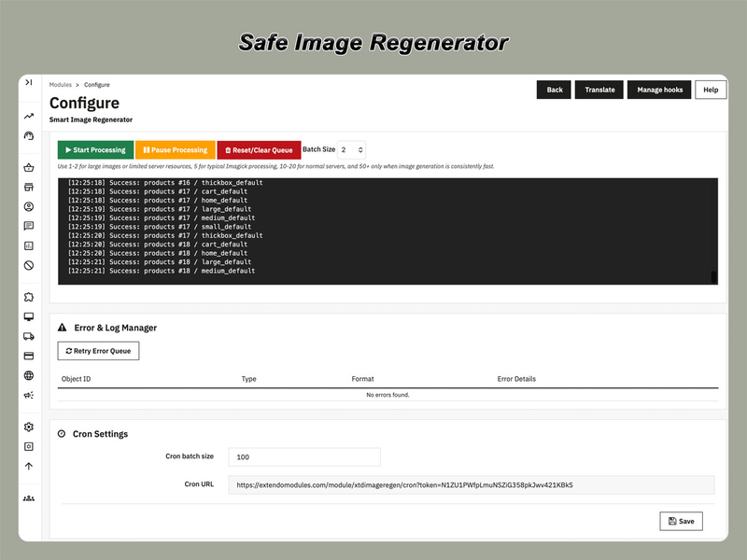The image size is (747, 560).
Task: Open the Help panel
Action: (711, 90)
